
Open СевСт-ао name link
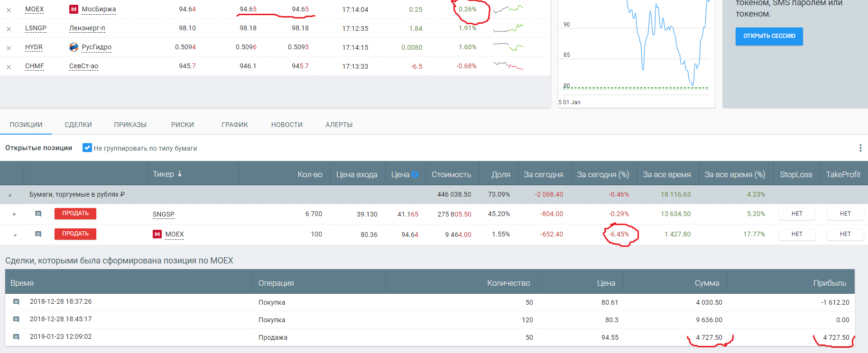[x=83, y=66]
